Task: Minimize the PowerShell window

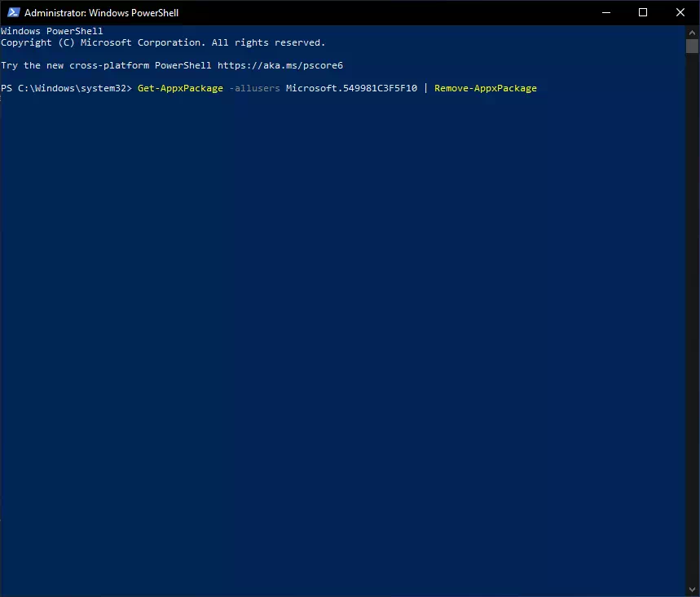Action: 605,12
